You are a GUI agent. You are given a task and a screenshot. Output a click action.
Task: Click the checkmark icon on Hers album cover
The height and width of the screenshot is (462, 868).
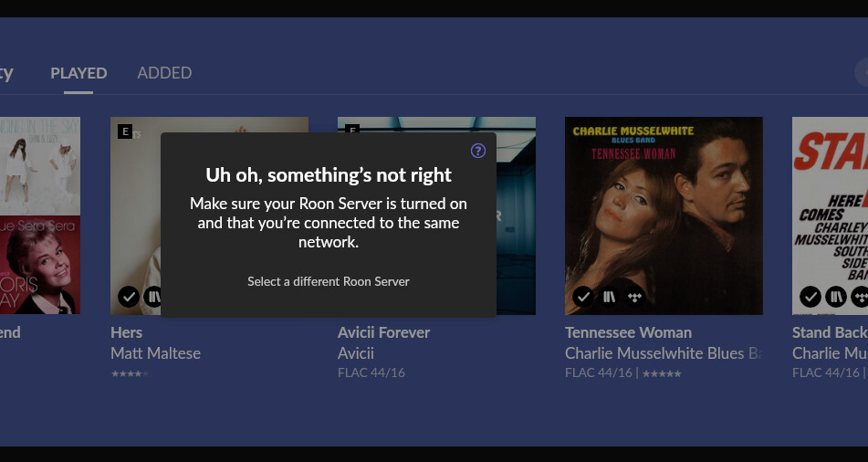click(129, 297)
